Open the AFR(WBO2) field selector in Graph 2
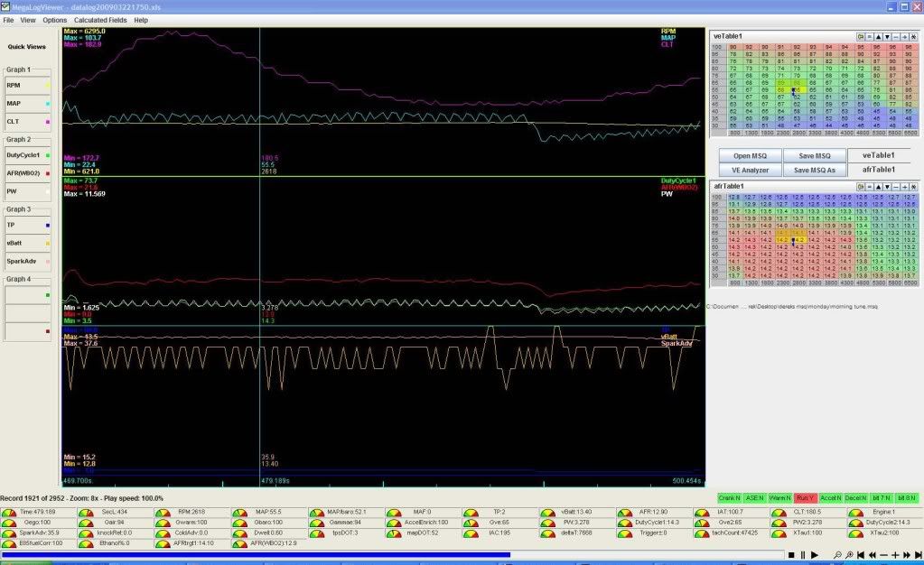The height and width of the screenshot is (565, 924). click(27, 174)
